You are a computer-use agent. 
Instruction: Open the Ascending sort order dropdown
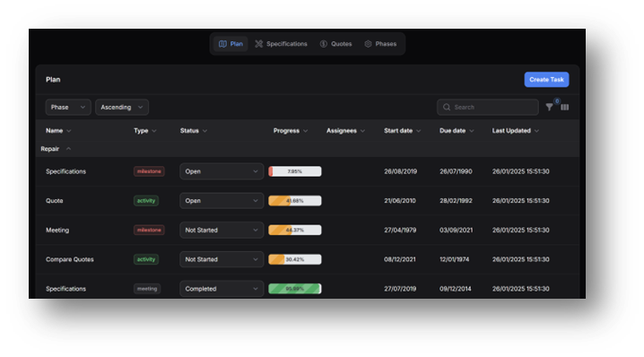pyautogui.click(x=122, y=108)
